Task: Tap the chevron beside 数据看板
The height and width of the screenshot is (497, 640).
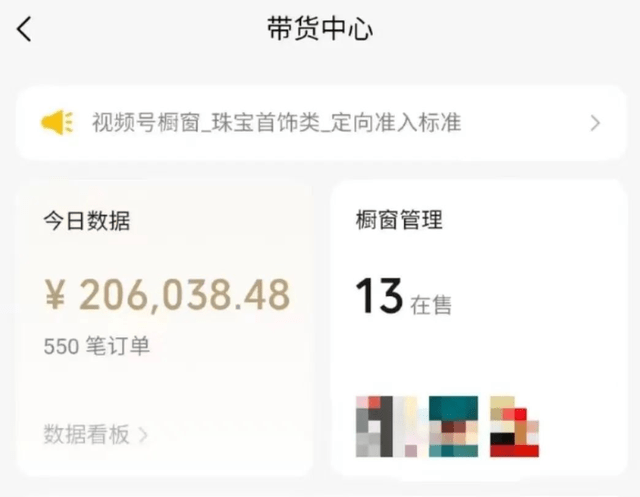Action: [143, 435]
